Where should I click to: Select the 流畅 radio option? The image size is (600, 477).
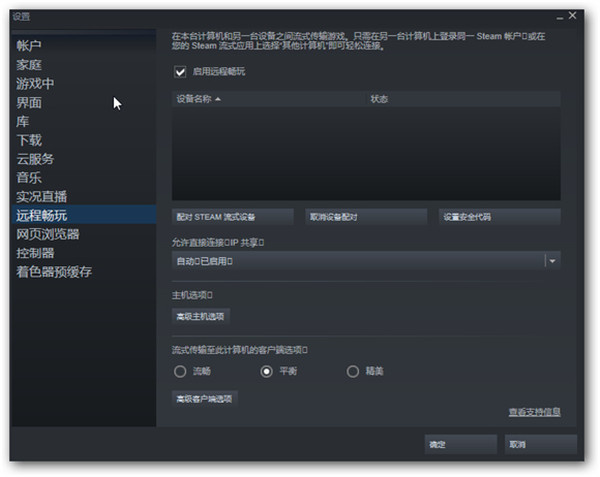pyautogui.click(x=180, y=371)
